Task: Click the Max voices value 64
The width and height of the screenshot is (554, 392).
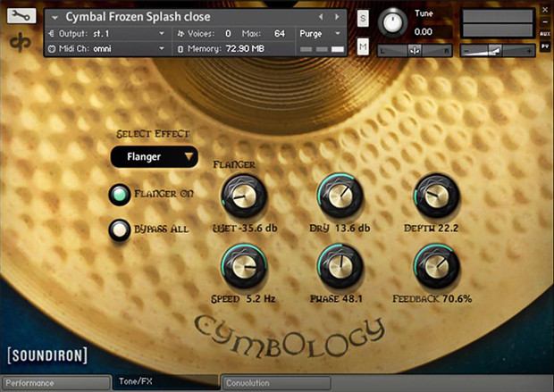Action: [x=280, y=34]
